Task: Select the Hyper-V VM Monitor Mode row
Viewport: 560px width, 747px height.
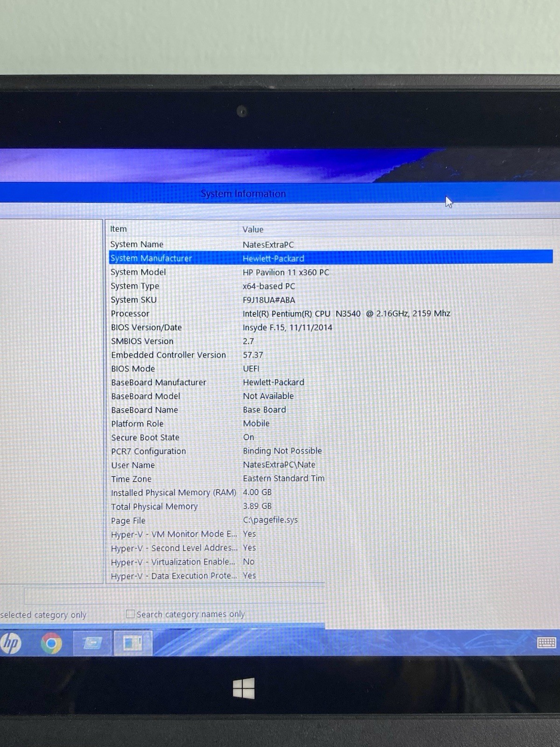Action: click(x=217, y=534)
